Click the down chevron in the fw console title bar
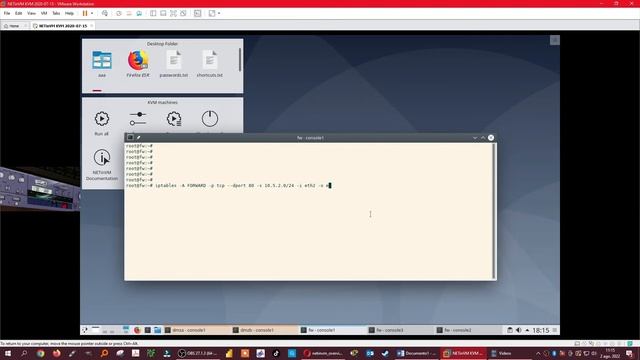Image resolution: width=640 pixels, height=360 pixels. tap(475, 138)
